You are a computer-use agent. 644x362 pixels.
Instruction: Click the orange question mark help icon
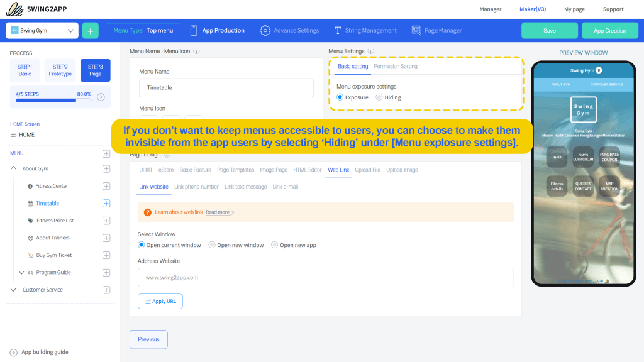click(x=147, y=212)
